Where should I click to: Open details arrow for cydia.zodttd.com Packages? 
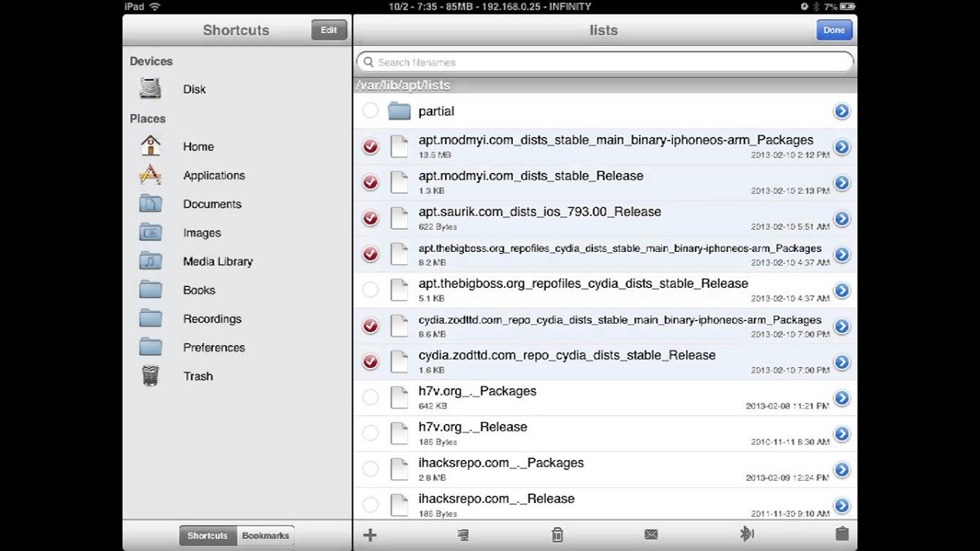coord(841,327)
